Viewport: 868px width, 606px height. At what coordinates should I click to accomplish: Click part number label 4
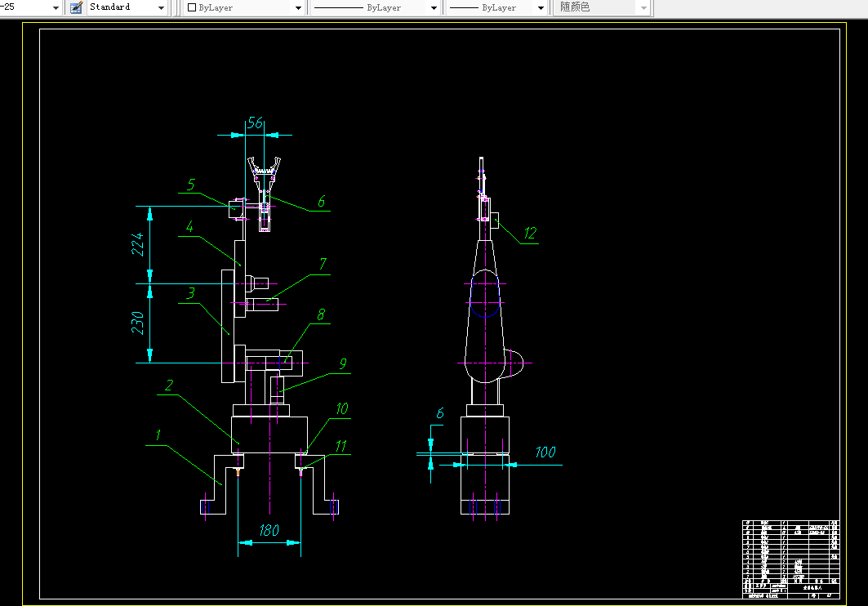click(190, 226)
